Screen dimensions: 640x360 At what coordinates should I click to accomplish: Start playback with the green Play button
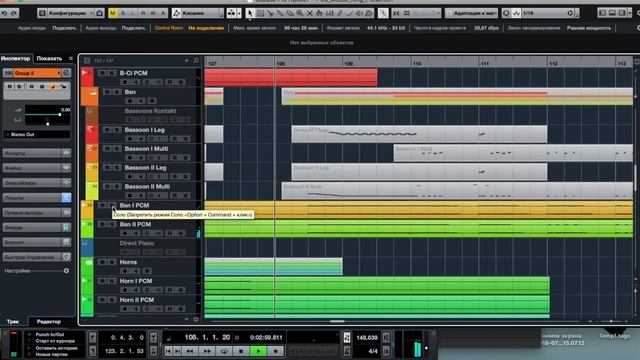coord(258,351)
